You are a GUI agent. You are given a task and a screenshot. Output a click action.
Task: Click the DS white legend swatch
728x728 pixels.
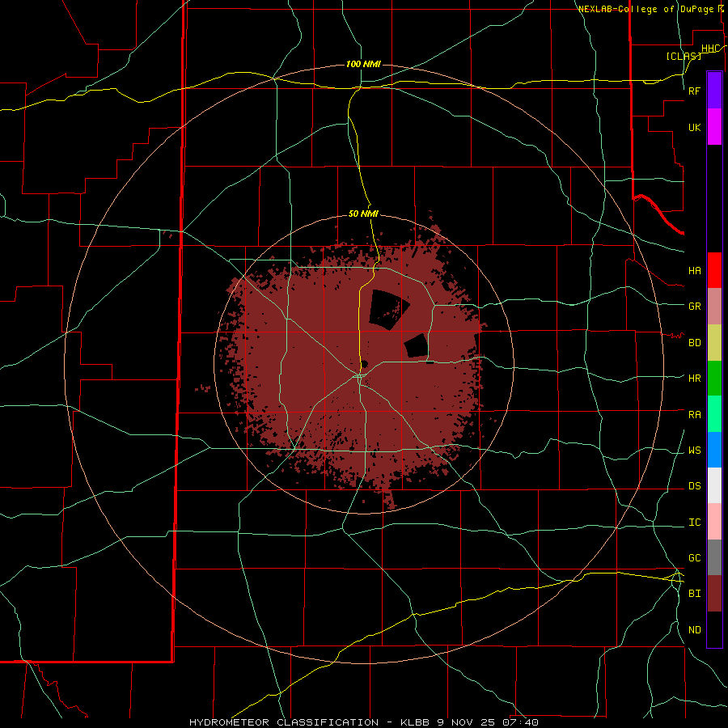714,485
